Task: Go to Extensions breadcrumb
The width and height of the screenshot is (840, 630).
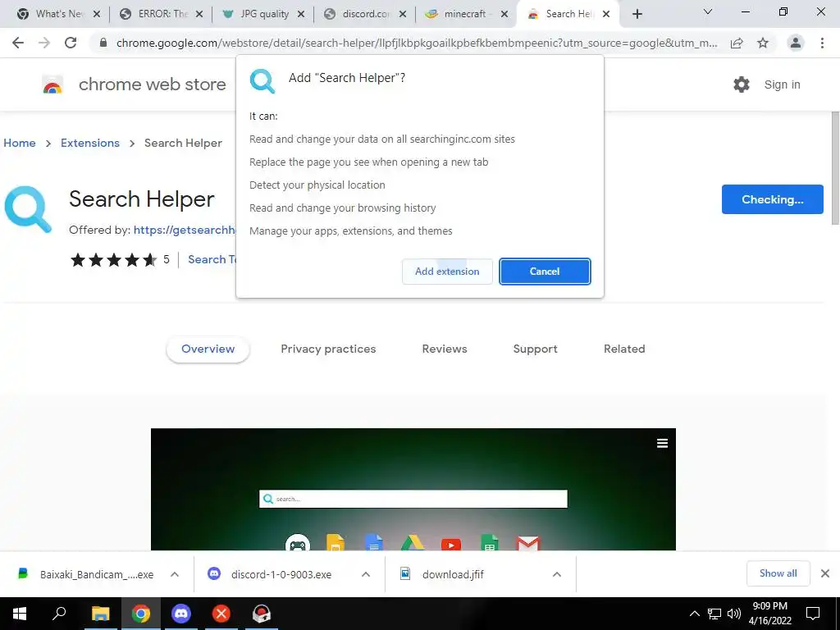Action: pyautogui.click(x=90, y=143)
